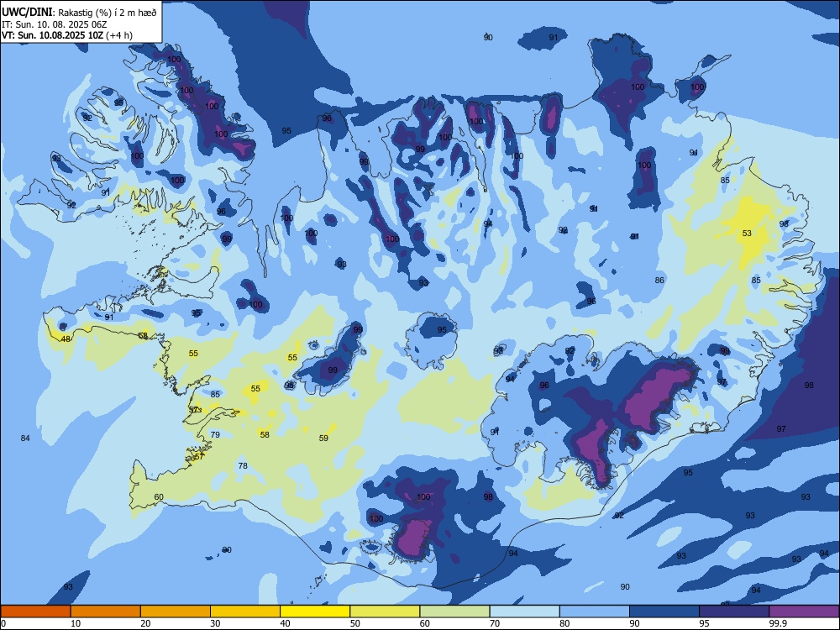Image resolution: width=840 pixels, height=630 pixels.
Task: Click the "84" humidity value over the sea
Action: (x=25, y=438)
